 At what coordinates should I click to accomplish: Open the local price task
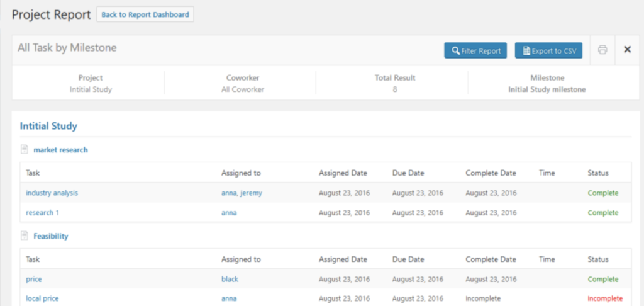point(42,298)
